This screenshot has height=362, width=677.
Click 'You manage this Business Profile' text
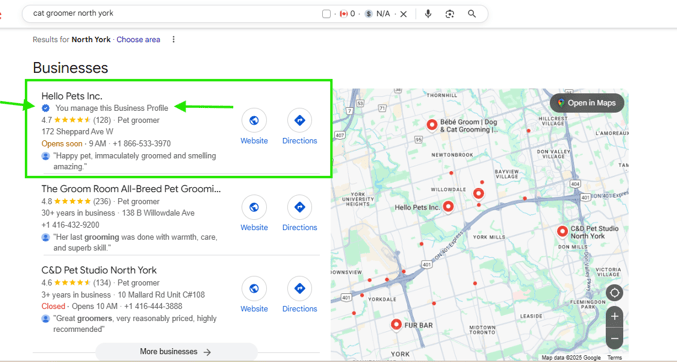[112, 108]
